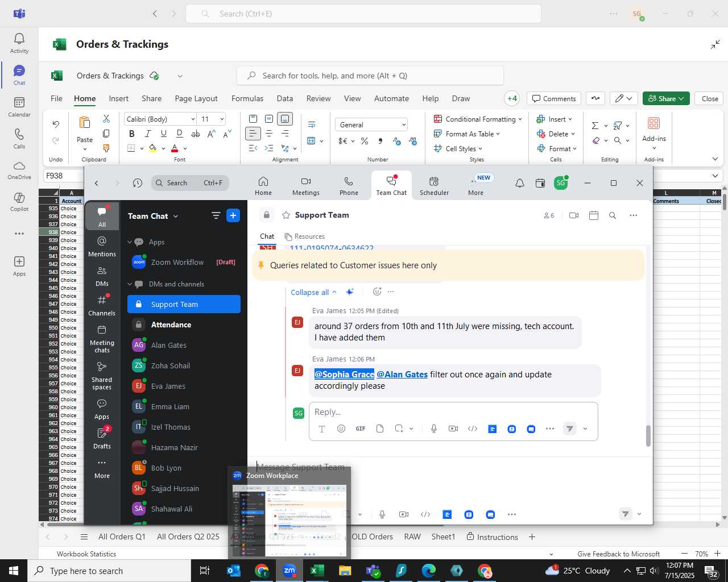Click the font color red swatch in Excel

175,148
